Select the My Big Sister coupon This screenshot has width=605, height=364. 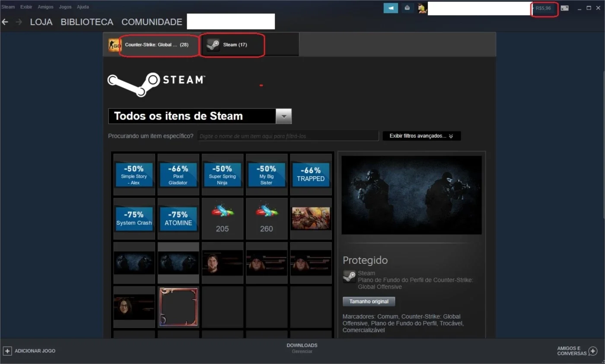pyautogui.click(x=267, y=174)
